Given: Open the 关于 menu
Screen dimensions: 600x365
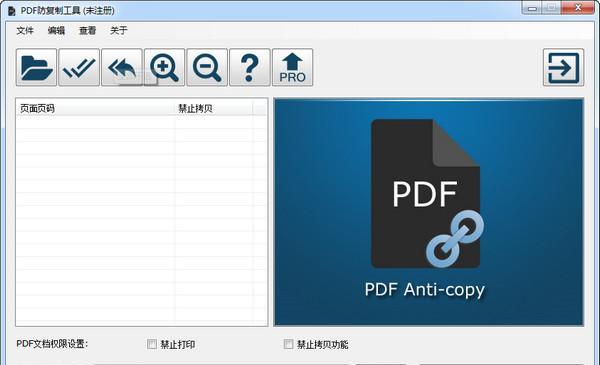Looking at the screenshot, I should (119, 31).
